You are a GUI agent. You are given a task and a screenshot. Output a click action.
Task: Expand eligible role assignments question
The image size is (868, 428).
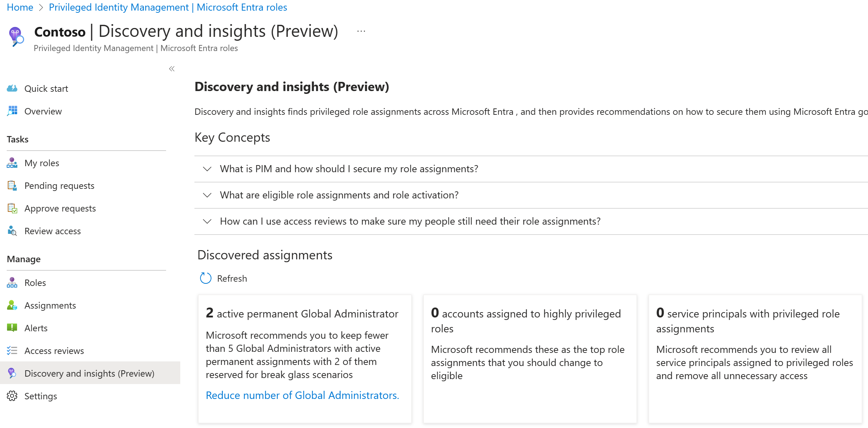point(207,195)
